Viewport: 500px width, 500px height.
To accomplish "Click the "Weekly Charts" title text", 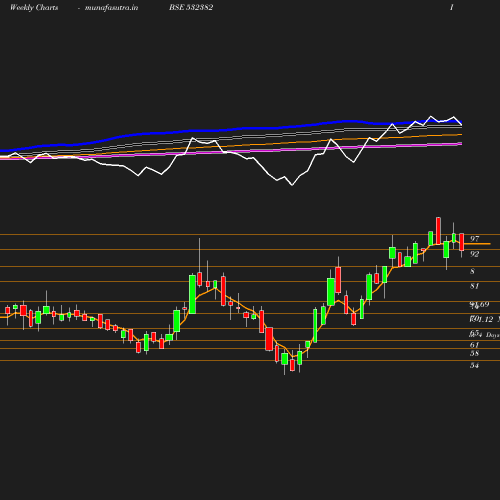I will point(34,8).
